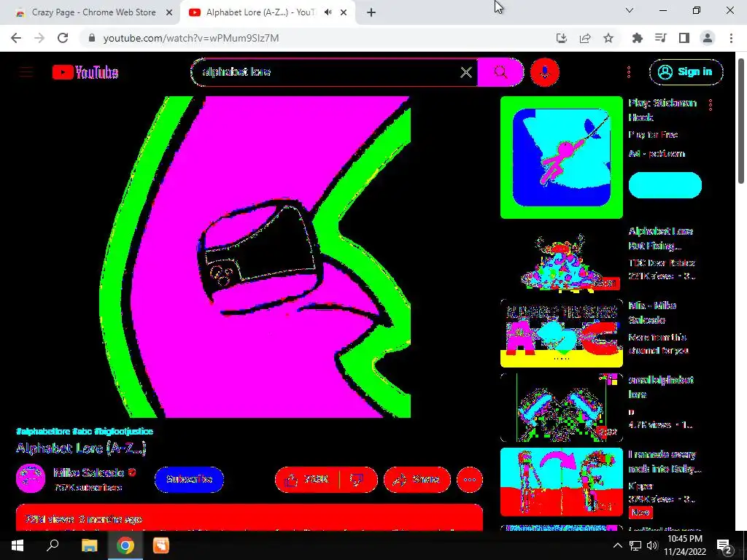Expand the red video description box
Viewport: 747px width, 560px height.
click(249, 518)
